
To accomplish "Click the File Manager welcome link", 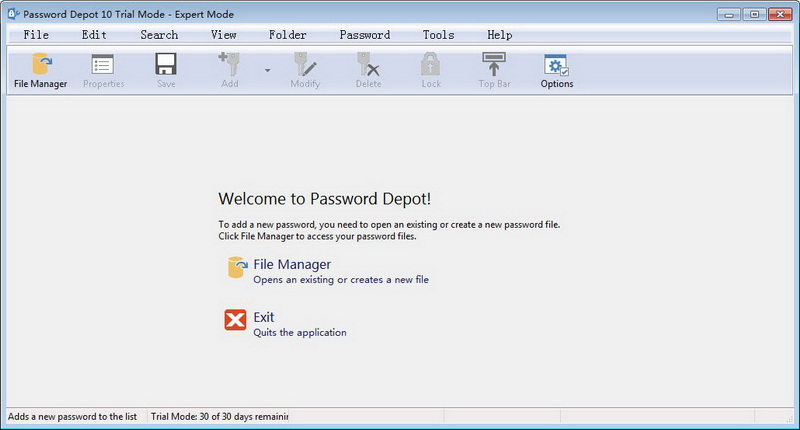I will point(292,264).
